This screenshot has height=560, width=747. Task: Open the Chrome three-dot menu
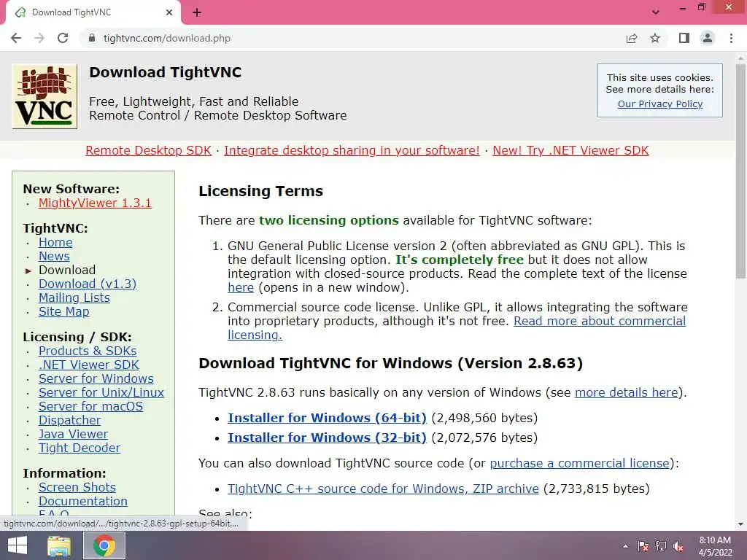click(731, 38)
